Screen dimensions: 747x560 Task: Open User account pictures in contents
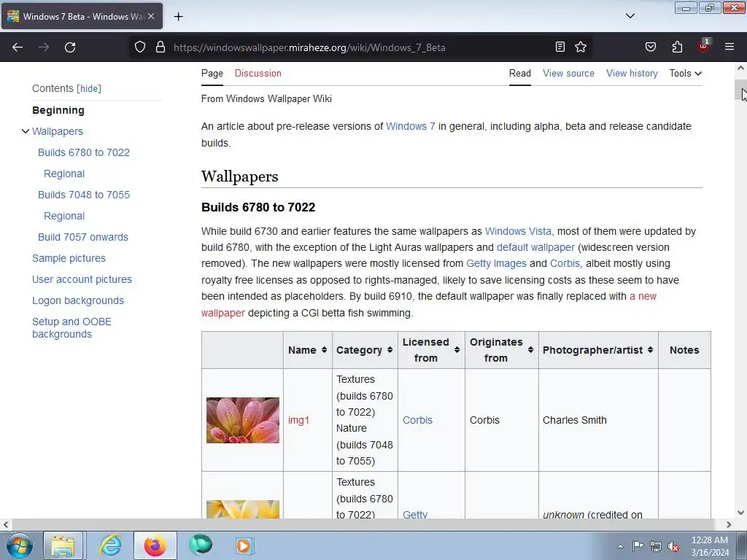[x=82, y=279]
